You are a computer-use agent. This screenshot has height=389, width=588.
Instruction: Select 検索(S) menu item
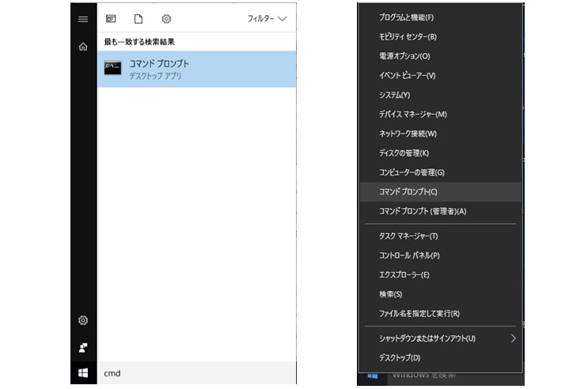click(440, 295)
